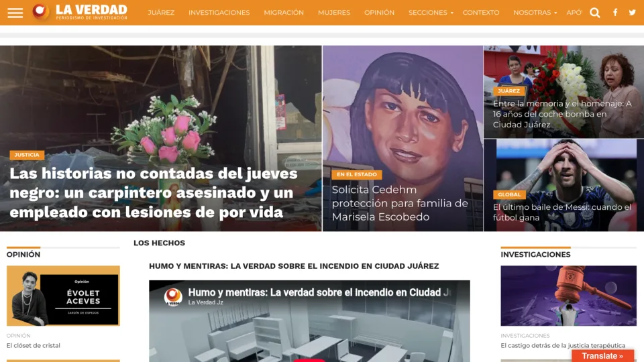Viewport: 644px width, 362px height.
Task: Visit the Facebook page icon
Action: click(615, 12)
